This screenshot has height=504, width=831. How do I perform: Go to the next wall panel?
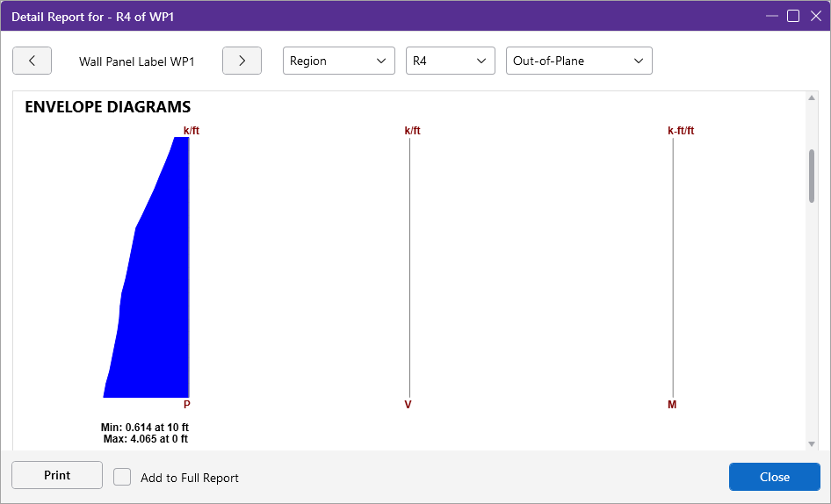[242, 61]
